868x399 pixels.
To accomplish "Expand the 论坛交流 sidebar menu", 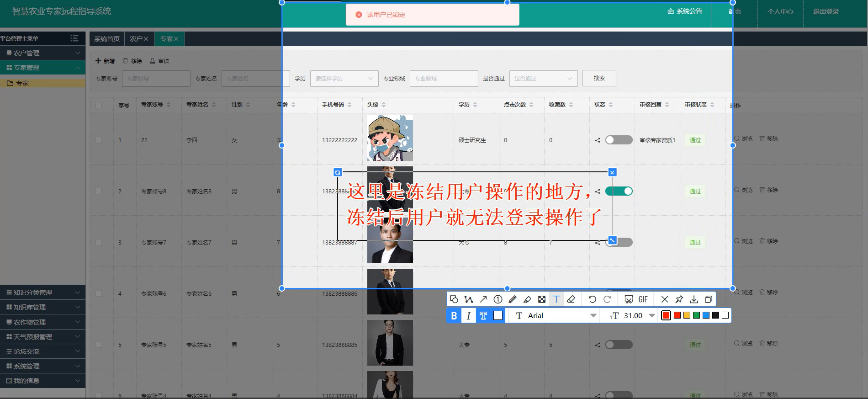I will click(x=42, y=351).
